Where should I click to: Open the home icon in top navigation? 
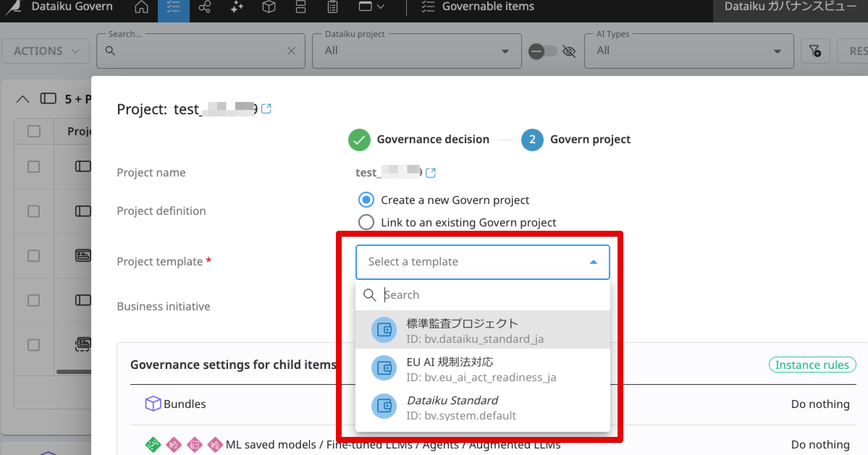pos(141,7)
